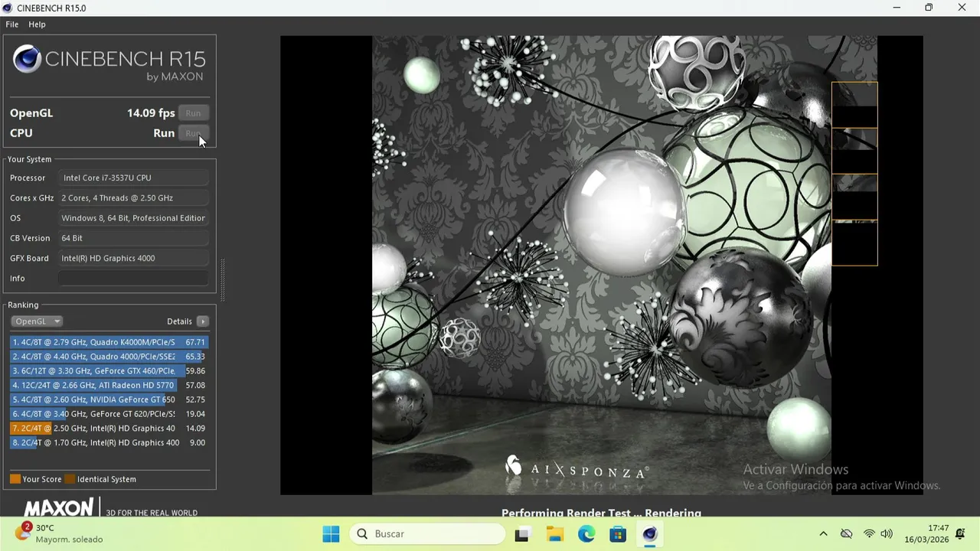Click the Processor field Intel Core i7-3537U
The height and width of the screenshot is (551, 980).
tap(133, 178)
